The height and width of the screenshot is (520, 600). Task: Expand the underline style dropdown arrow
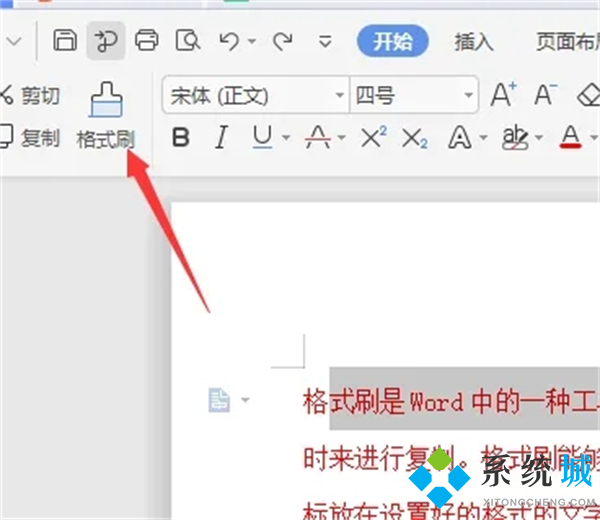point(286,139)
